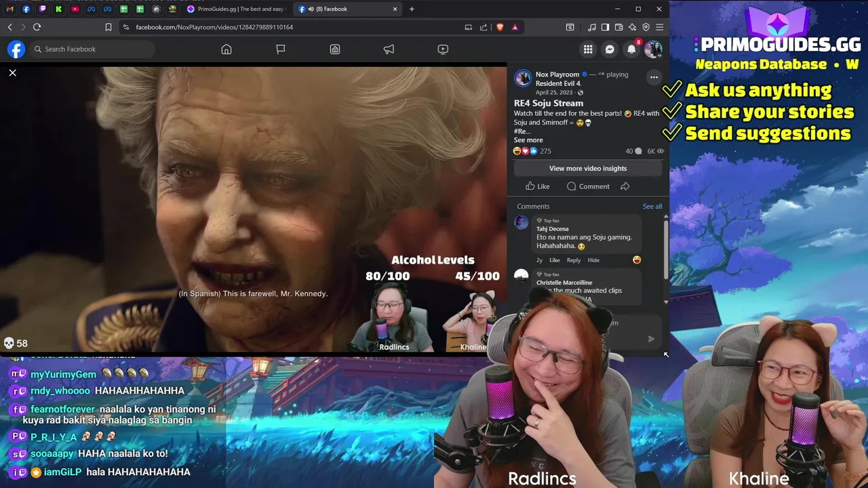This screenshot has height=488, width=868.
Task: Click the Facebook logo
Action: [16, 49]
